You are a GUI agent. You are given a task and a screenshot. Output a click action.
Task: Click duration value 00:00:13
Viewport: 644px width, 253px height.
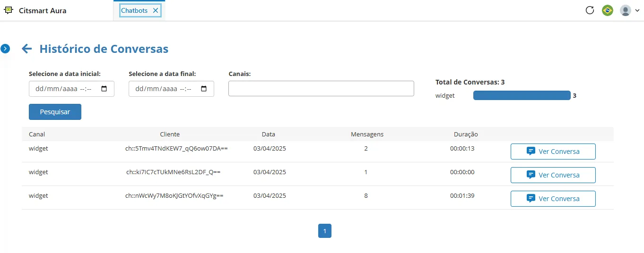tap(462, 148)
